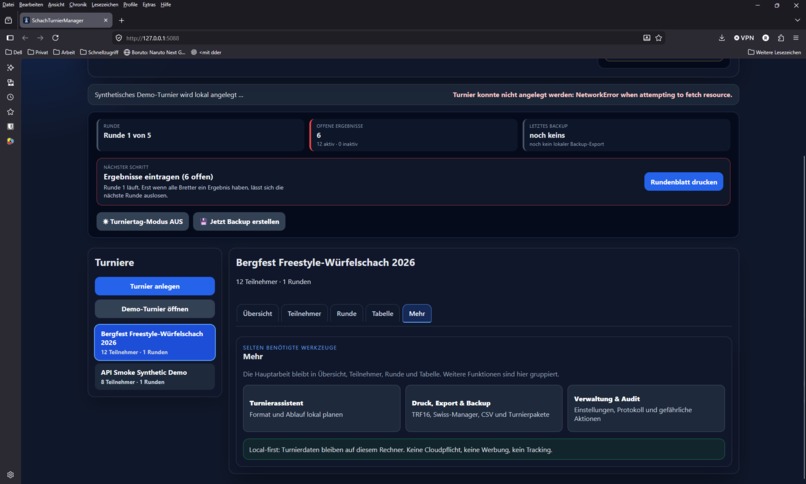Open the colorful extension sidebar icon
806x484 pixels.
[x=10, y=141]
